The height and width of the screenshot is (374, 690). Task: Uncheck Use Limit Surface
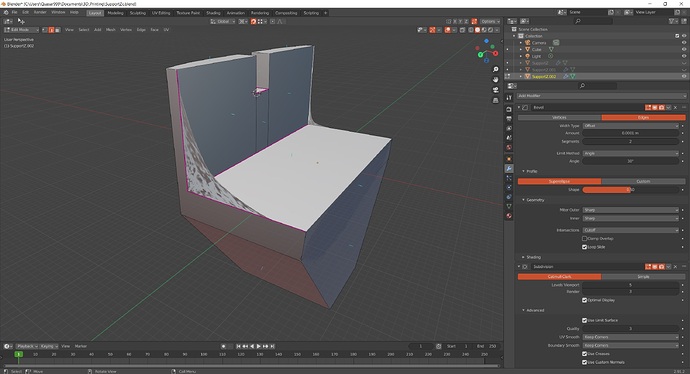584,320
